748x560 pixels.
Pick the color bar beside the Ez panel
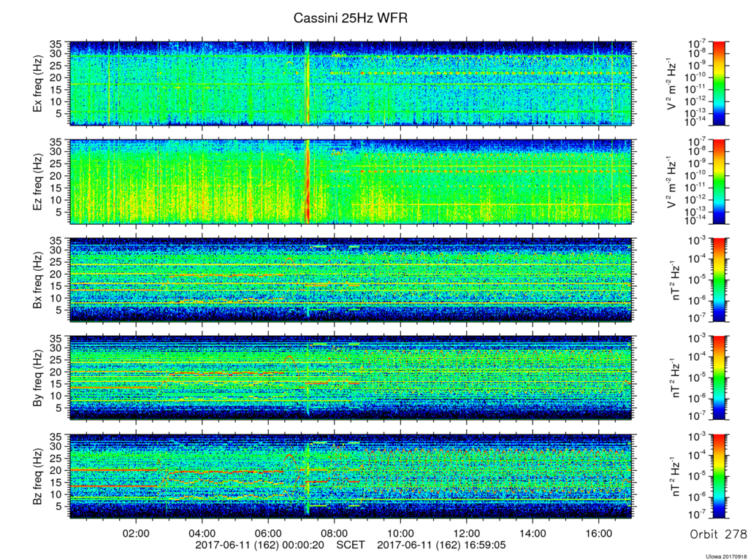click(x=719, y=182)
